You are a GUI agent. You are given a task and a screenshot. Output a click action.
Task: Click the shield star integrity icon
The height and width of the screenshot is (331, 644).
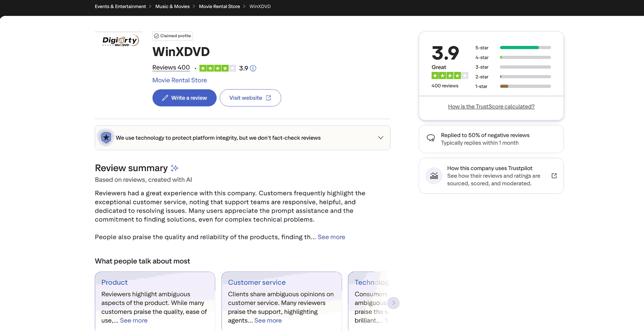106,137
